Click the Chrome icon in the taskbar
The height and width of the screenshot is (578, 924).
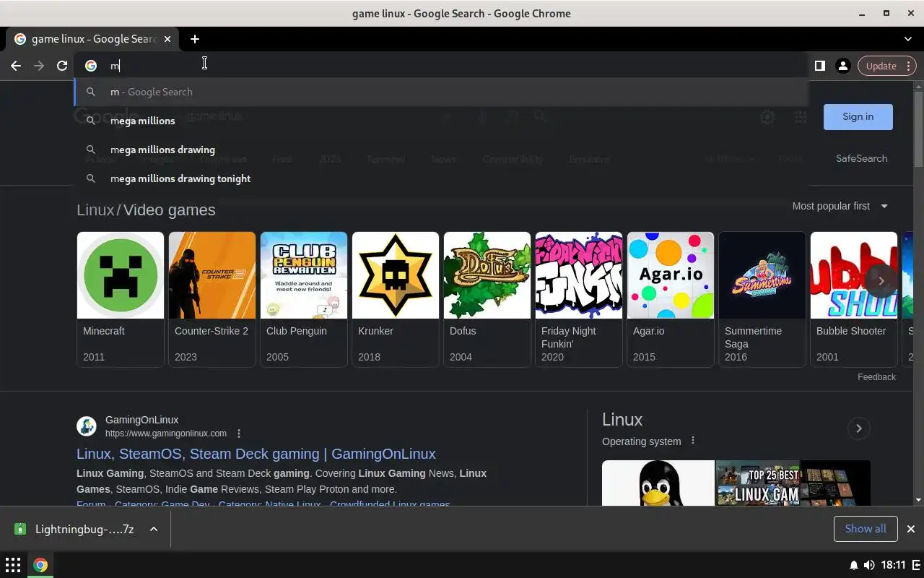pos(40,565)
